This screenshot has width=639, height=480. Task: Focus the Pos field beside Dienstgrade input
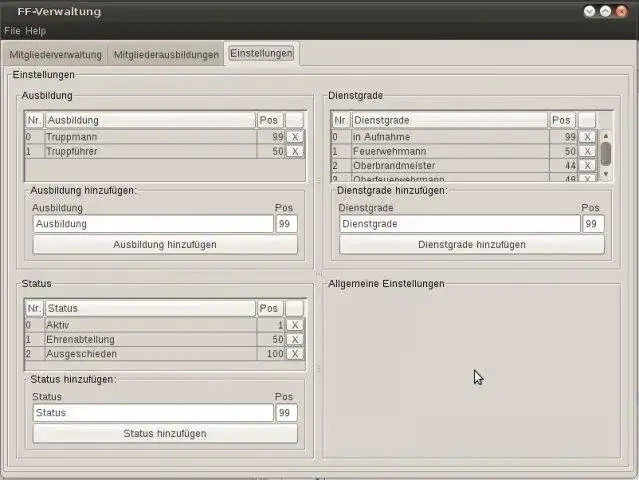click(593, 224)
